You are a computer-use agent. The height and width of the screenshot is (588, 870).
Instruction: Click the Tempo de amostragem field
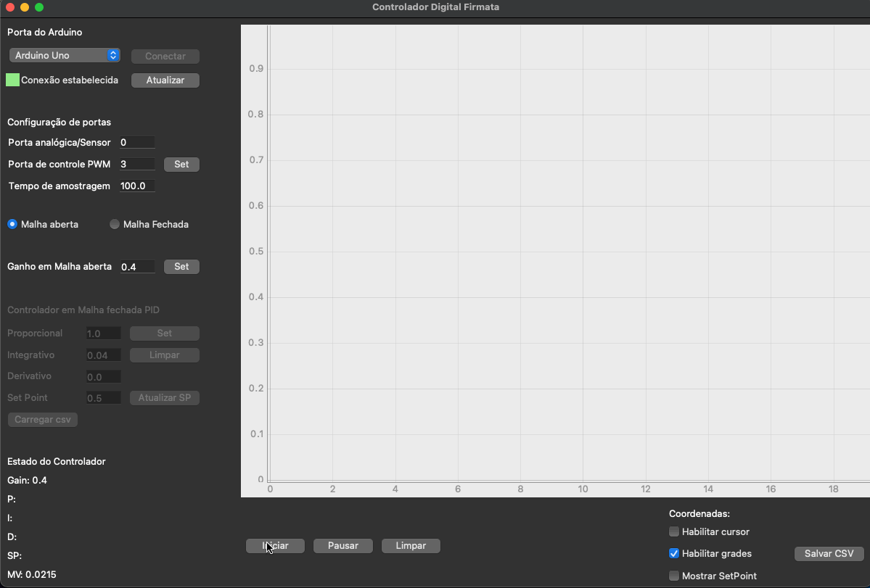pyautogui.click(x=137, y=186)
